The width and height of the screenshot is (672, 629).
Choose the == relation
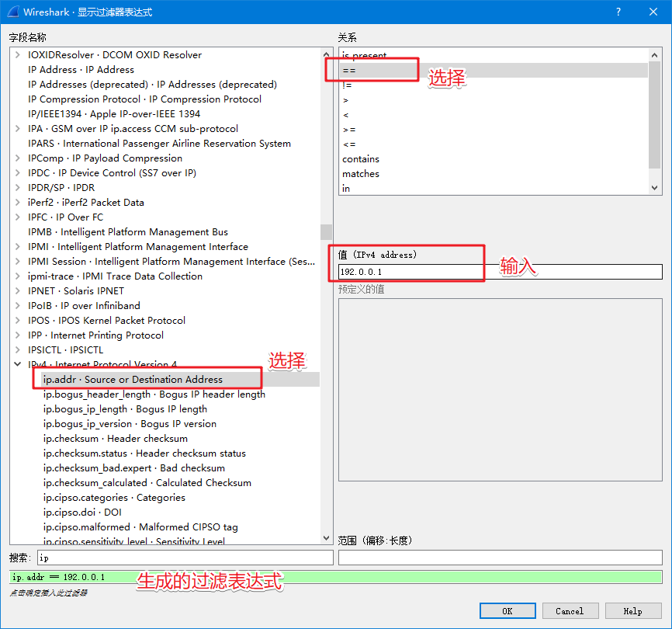pyautogui.click(x=494, y=71)
